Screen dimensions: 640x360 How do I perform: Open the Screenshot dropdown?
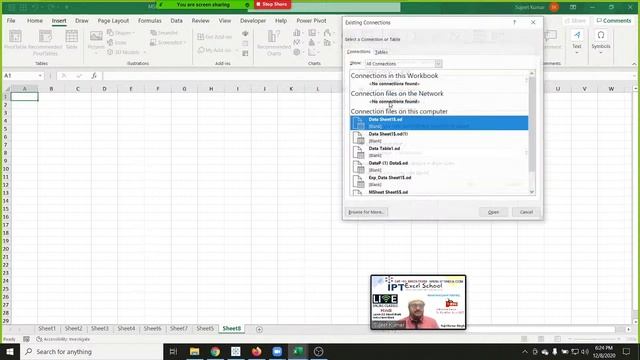168,42
